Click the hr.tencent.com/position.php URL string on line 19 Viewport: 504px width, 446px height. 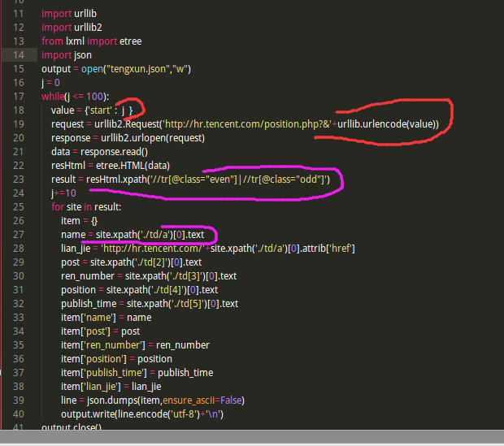click(x=247, y=124)
